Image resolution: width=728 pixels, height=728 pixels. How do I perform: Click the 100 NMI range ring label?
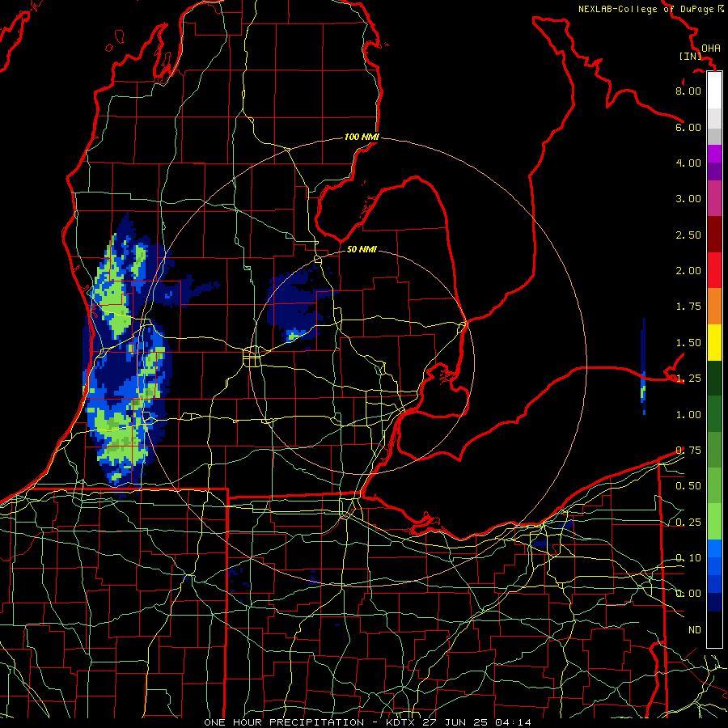coord(362,137)
